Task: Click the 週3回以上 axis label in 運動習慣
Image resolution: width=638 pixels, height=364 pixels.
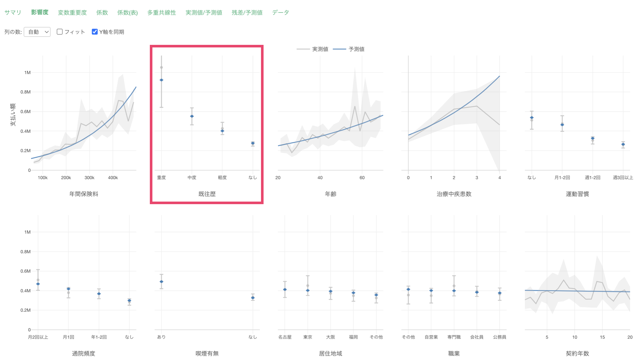Action: coord(623,177)
